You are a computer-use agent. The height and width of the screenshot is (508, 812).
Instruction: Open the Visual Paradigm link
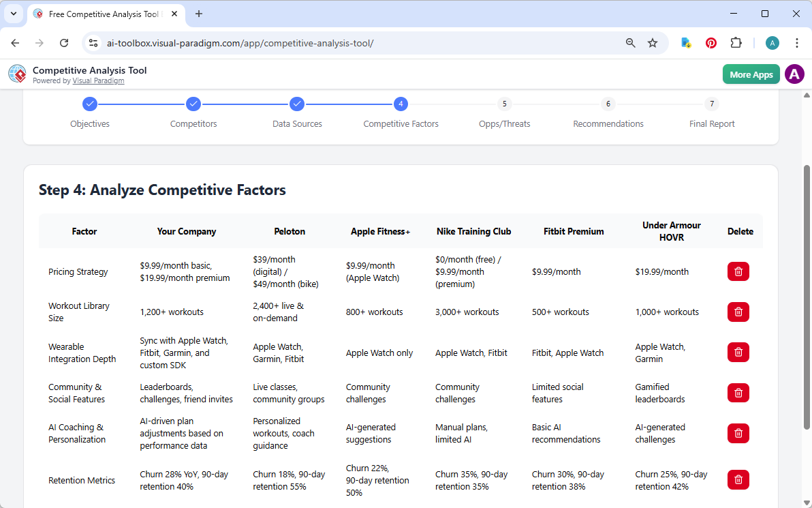pos(98,80)
